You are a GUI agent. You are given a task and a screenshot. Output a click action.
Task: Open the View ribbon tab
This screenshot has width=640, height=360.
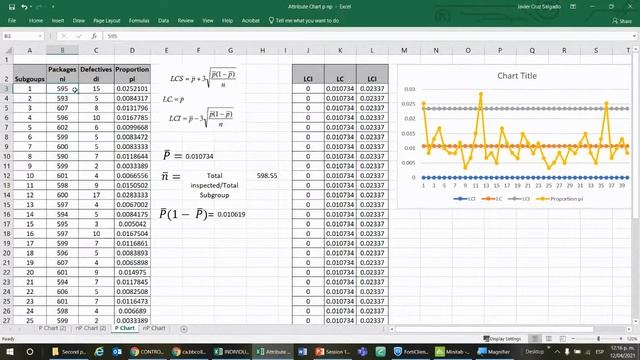click(x=208, y=20)
